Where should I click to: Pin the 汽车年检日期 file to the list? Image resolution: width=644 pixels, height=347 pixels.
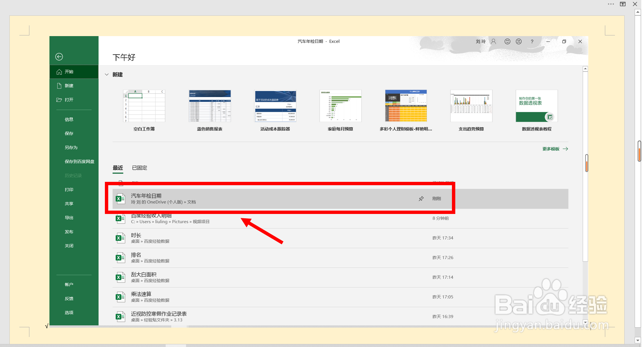(x=421, y=199)
